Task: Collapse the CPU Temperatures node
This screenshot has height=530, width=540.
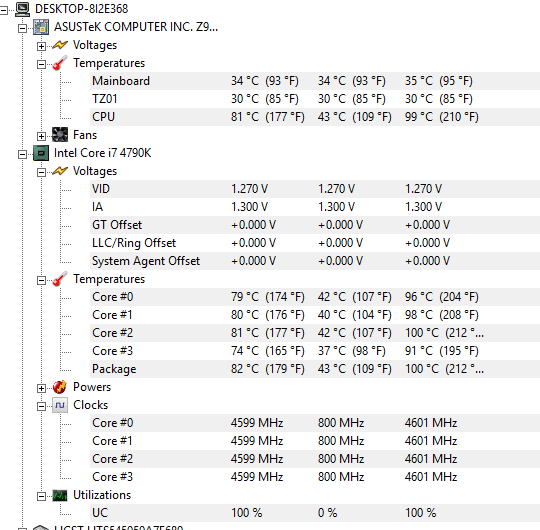Action: [x=41, y=280]
